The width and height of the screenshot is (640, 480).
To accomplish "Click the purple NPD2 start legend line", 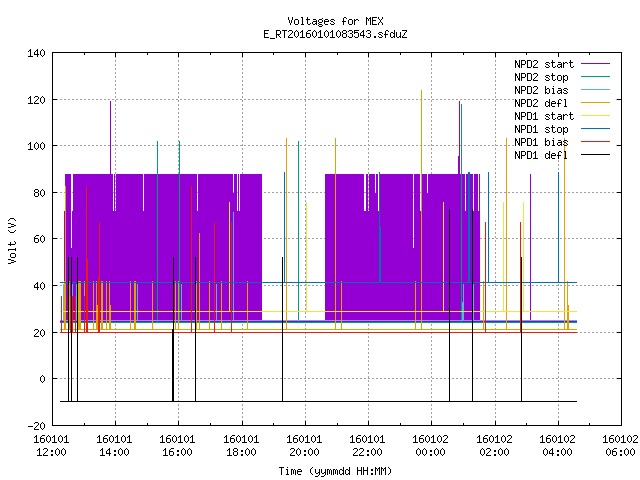I will (x=595, y=64).
